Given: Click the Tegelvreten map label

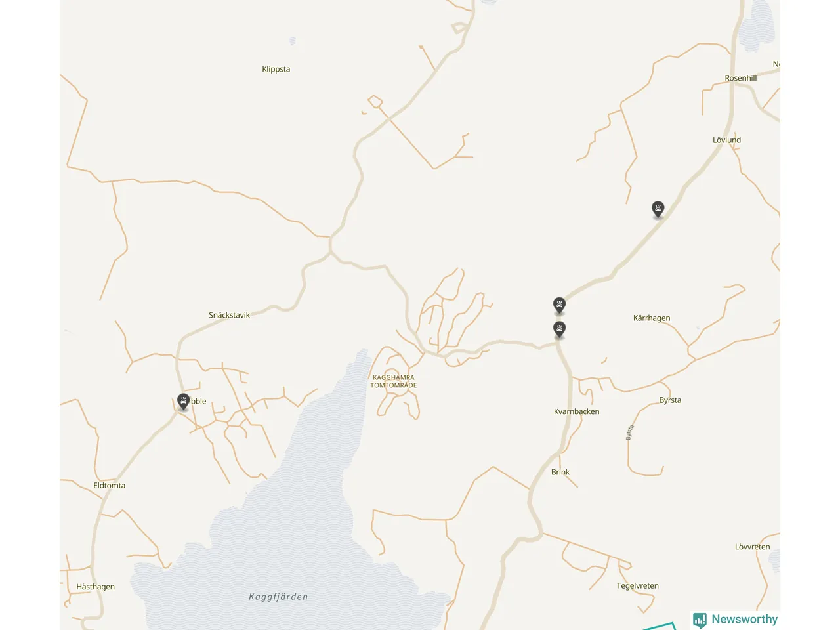Looking at the screenshot, I should pos(637,586).
